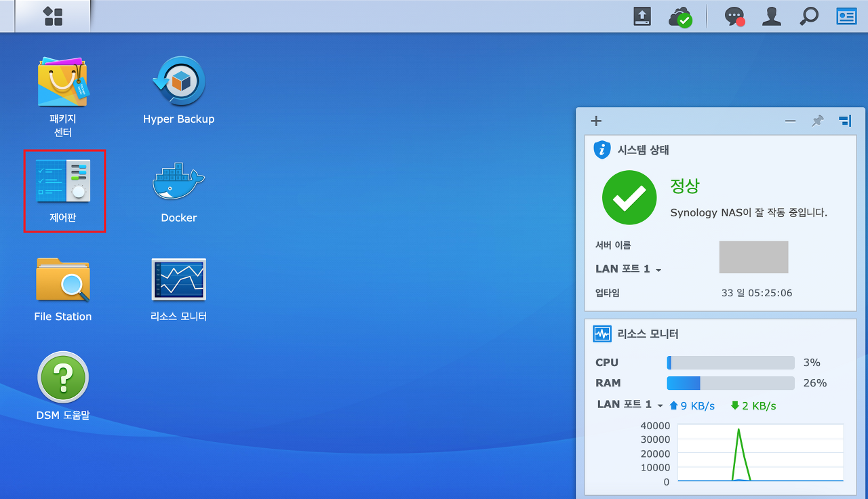Image resolution: width=868 pixels, height=499 pixels.
Task: Minimize the widget panel
Action: pyautogui.click(x=790, y=121)
